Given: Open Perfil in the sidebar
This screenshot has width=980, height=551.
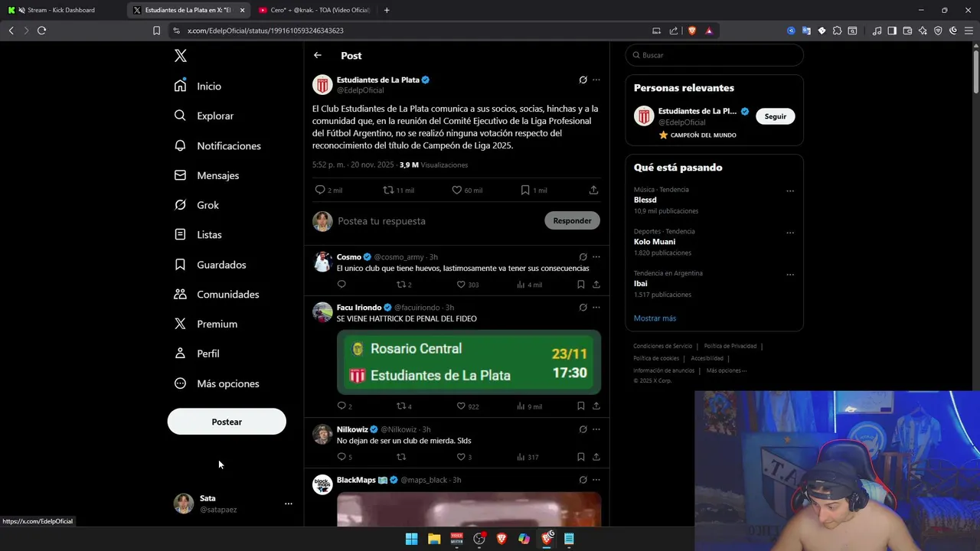Looking at the screenshot, I should pyautogui.click(x=197, y=354).
